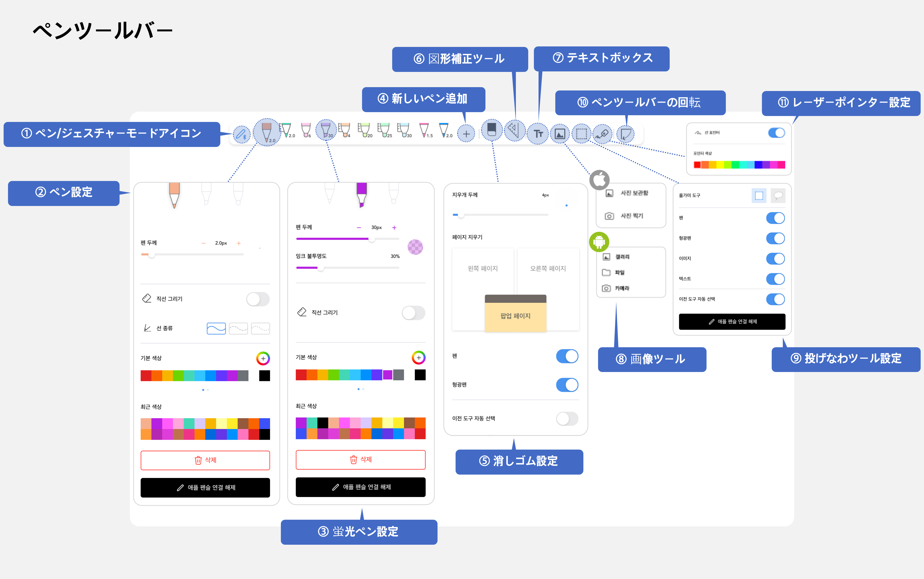Select the light green highlighter labeled 20
The width and height of the screenshot is (924, 579).
pos(364,130)
